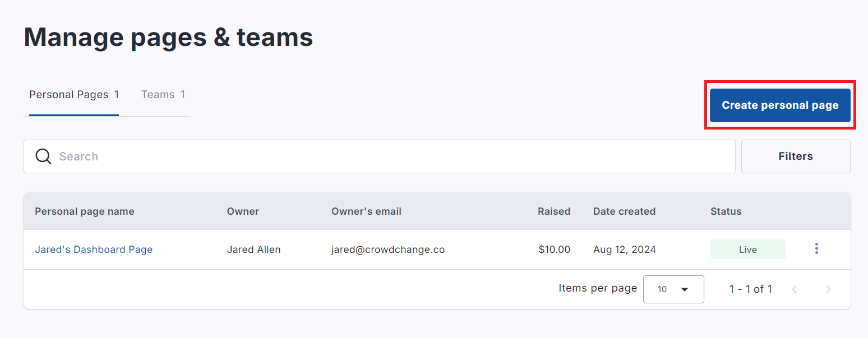Sort by the Raised column header
The image size is (868, 337).
pos(554,211)
